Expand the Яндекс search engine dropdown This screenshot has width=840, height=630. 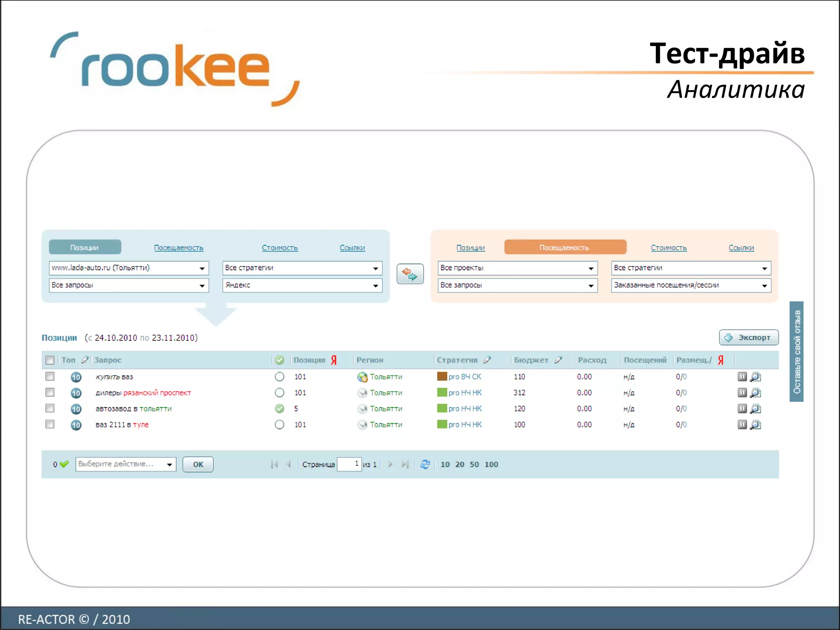(302, 285)
